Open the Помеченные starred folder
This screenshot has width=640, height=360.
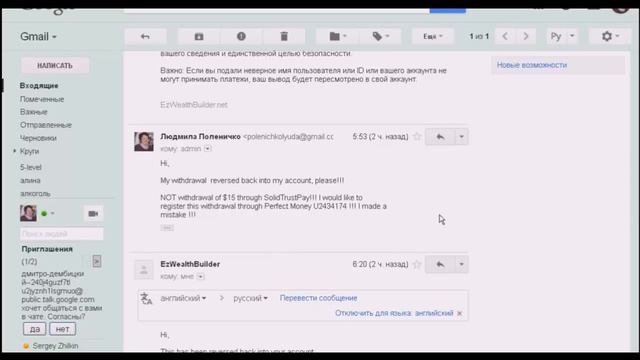pyautogui.click(x=42, y=99)
